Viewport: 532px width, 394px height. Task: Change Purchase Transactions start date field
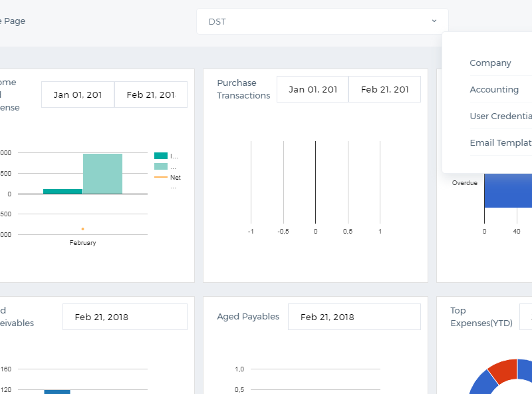(313, 89)
